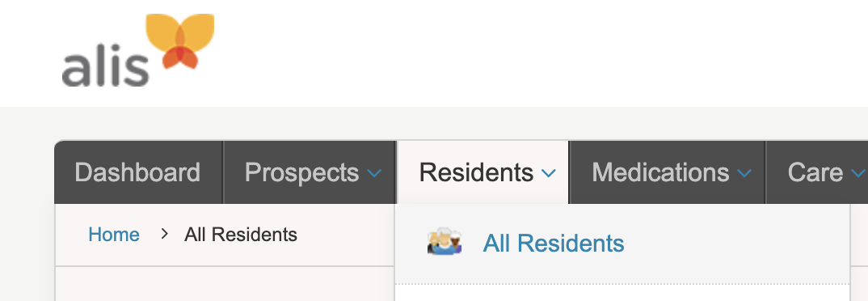868x301 pixels.
Task: Switch to the Medications tab label
Action: [x=660, y=172]
